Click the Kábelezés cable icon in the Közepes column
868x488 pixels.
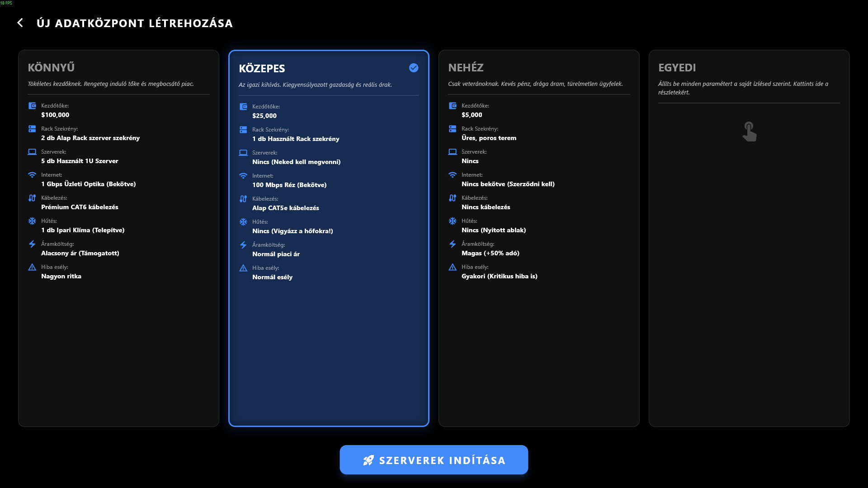243,199
